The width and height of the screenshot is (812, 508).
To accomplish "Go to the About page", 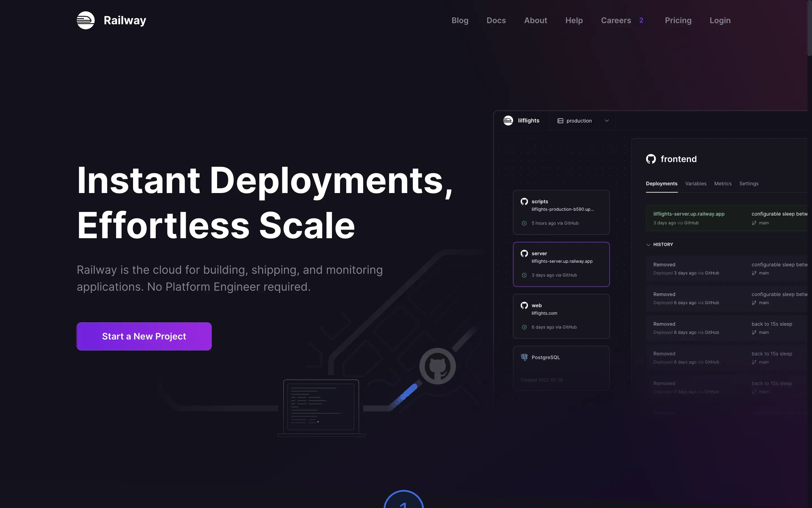I will point(535,21).
